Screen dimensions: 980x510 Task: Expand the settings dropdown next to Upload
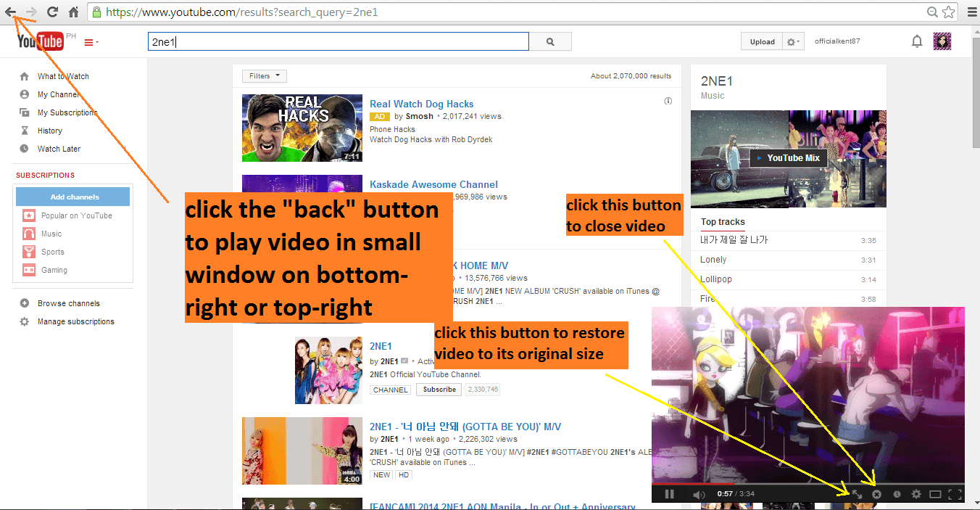[794, 42]
